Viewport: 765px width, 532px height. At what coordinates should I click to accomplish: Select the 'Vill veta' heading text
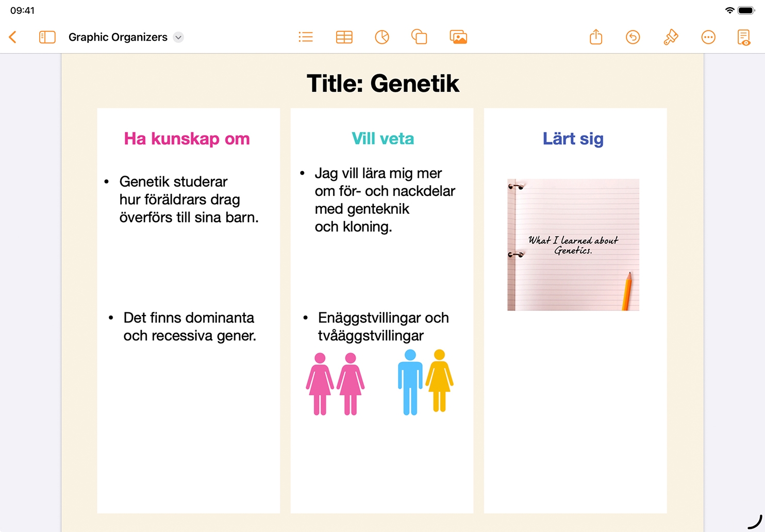tap(382, 139)
